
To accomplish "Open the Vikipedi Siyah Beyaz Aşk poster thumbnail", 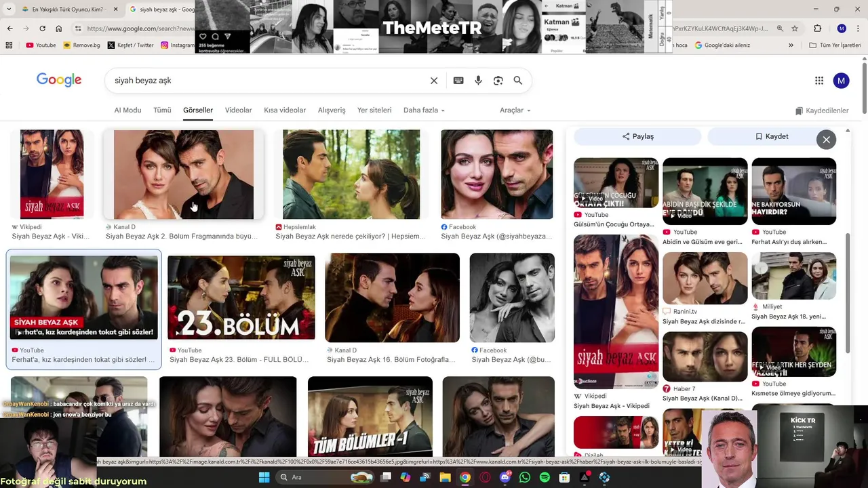I will coord(52,174).
